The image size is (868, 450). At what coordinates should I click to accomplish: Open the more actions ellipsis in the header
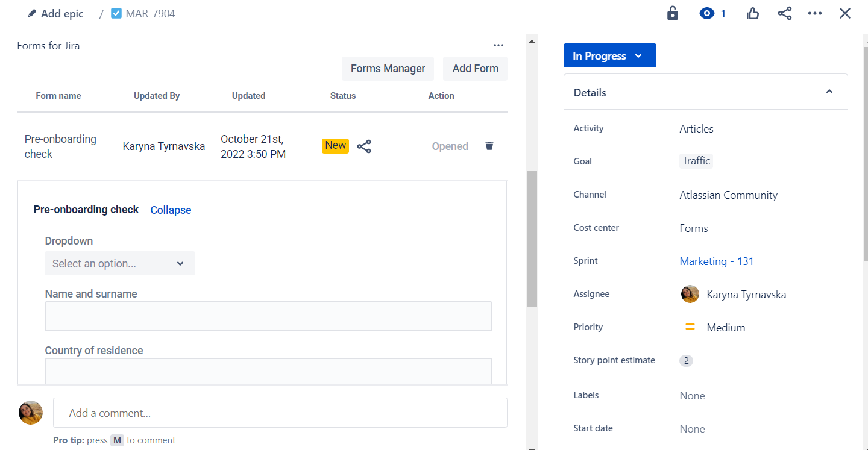pyautogui.click(x=815, y=13)
